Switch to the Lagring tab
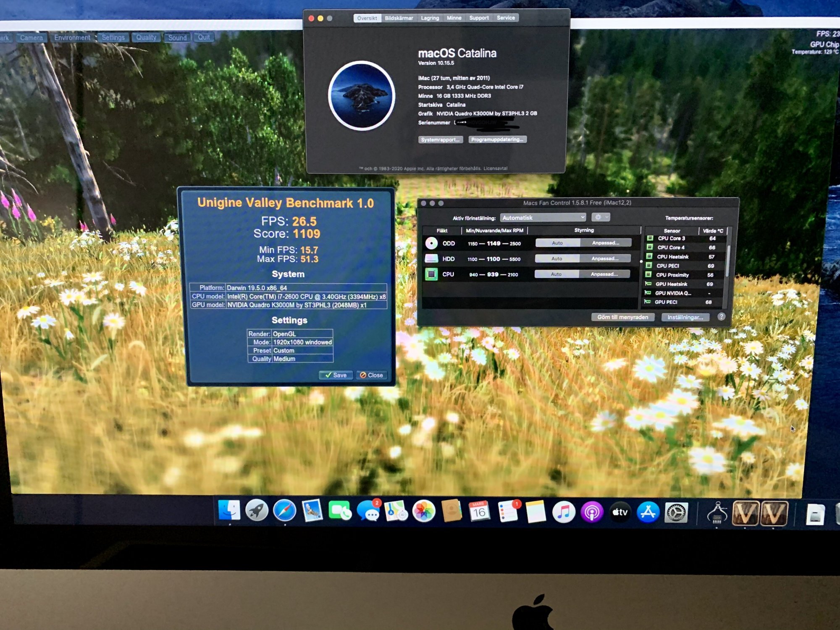The height and width of the screenshot is (630, 840). click(x=430, y=18)
